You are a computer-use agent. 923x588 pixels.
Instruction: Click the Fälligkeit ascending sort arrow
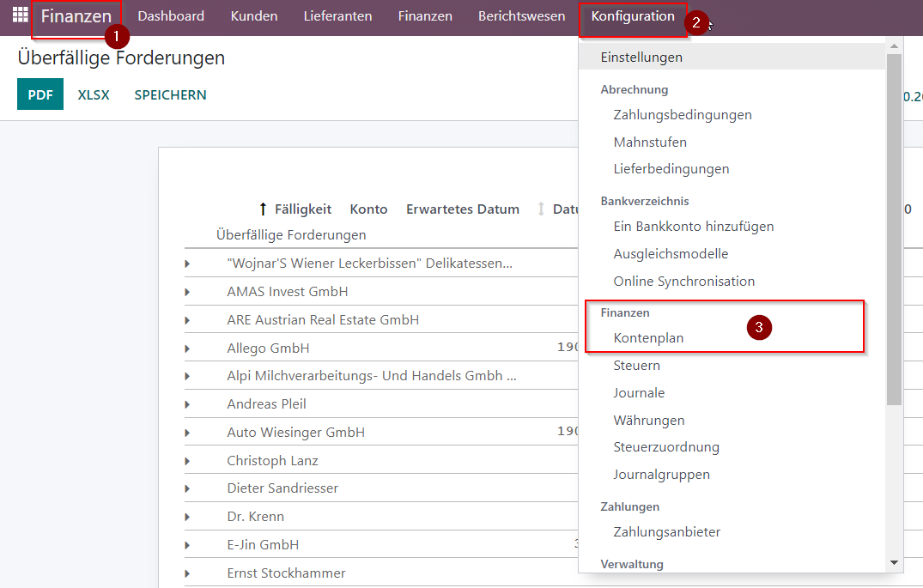point(263,209)
